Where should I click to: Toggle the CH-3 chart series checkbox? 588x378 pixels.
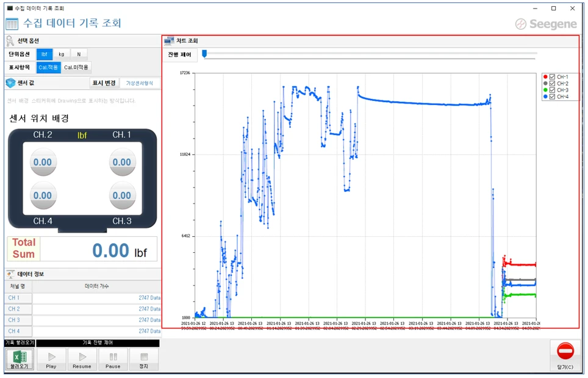tap(552, 90)
